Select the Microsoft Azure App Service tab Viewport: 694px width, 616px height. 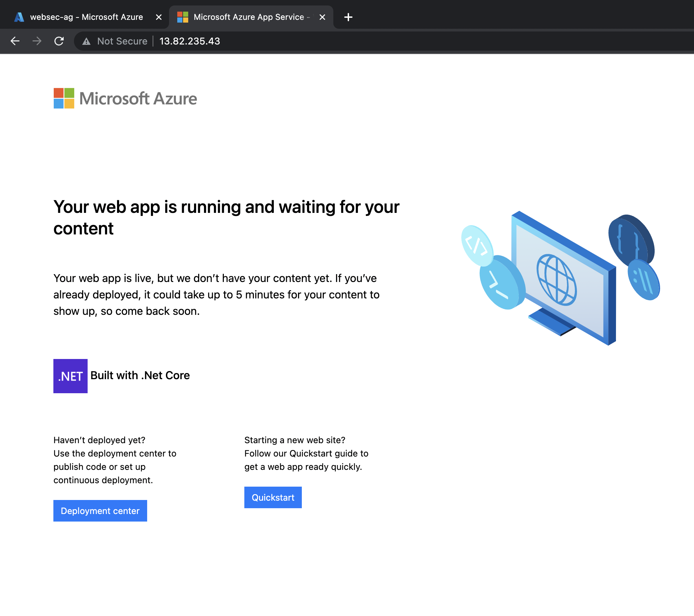248,17
